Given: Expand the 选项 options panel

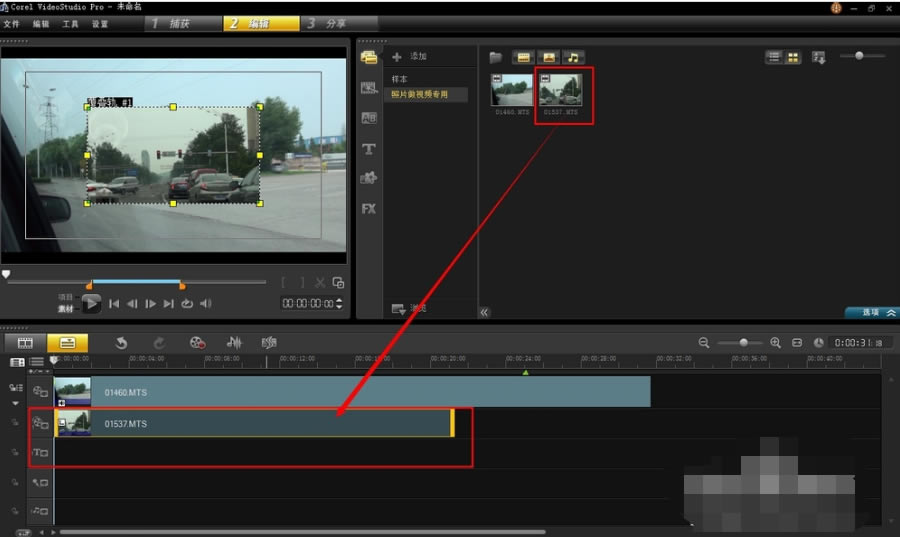Looking at the screenshot, I should point(870,312).
